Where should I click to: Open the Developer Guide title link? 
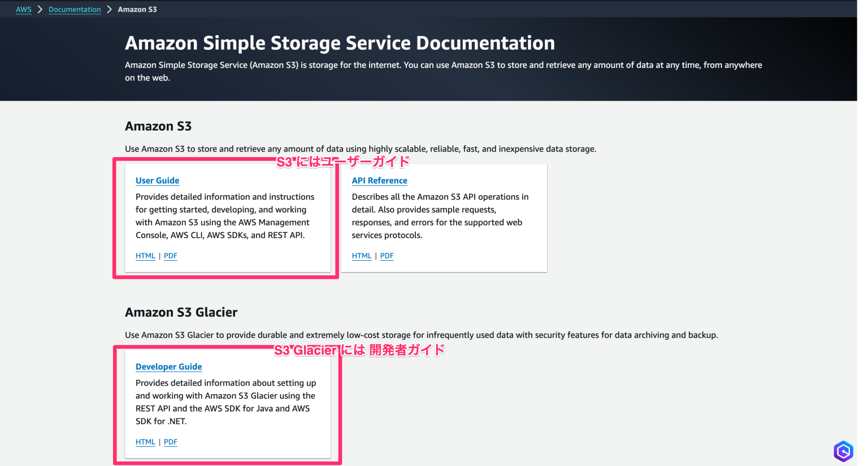click(168, 366)
